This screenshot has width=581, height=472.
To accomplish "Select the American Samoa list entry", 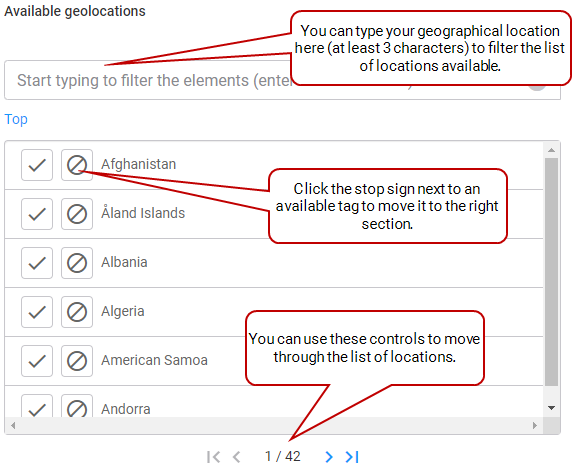I will 274,361.
